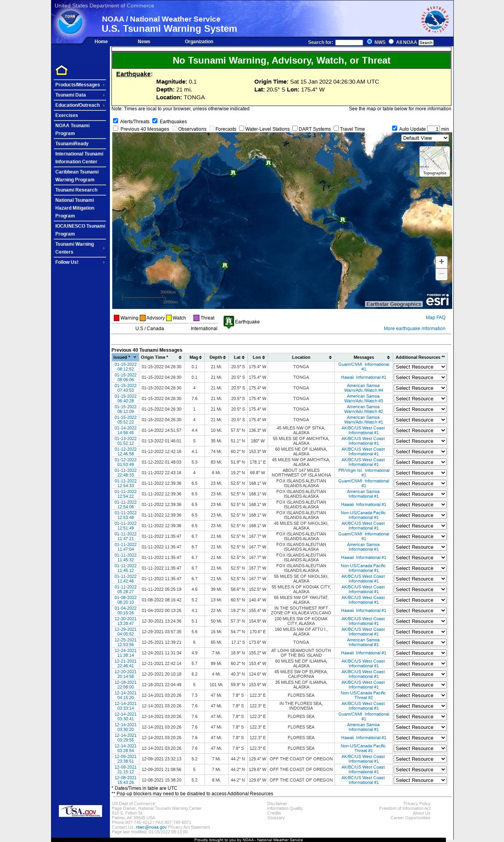Viewport: 504px width, 842px height.
Task: Open Select Resource for Guam/CNMI Tonga row
Action: (x=420, y=367)
